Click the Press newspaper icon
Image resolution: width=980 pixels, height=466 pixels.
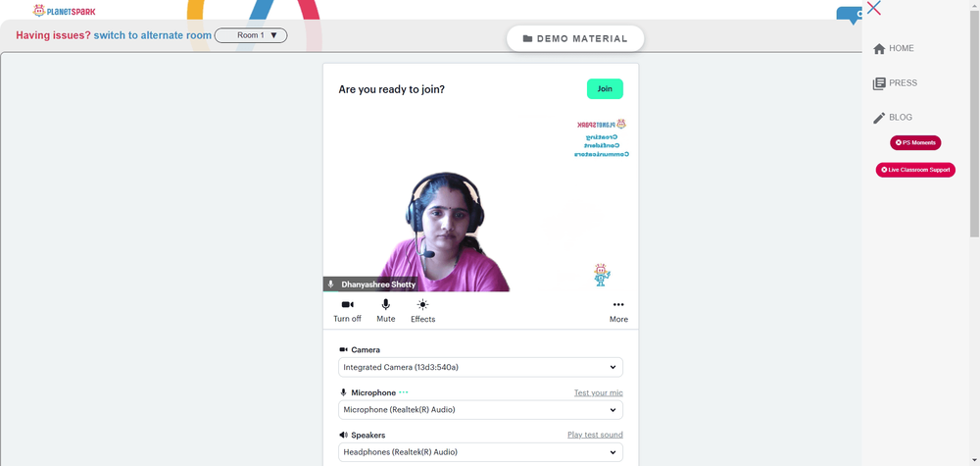(x=879, y=83)
